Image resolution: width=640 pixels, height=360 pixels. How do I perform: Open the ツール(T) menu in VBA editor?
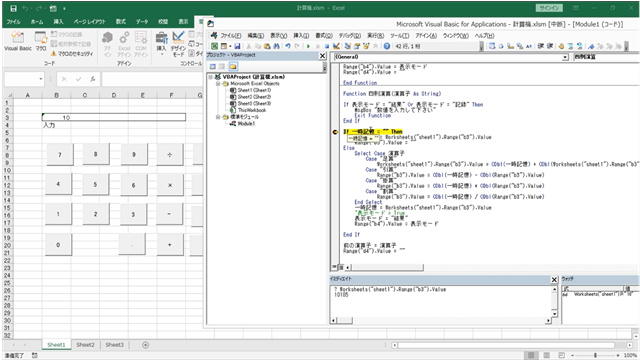click(x=400, y=36)
